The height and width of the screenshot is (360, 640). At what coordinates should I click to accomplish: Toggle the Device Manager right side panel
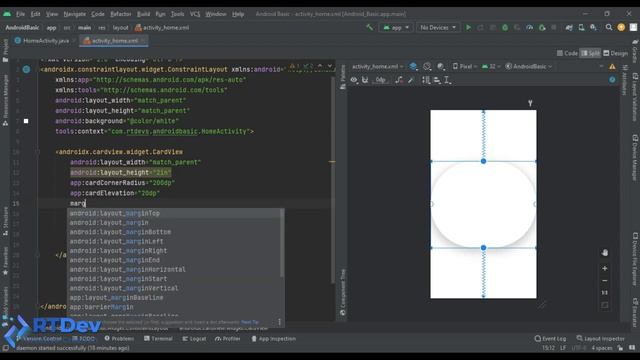pos(635,157)
